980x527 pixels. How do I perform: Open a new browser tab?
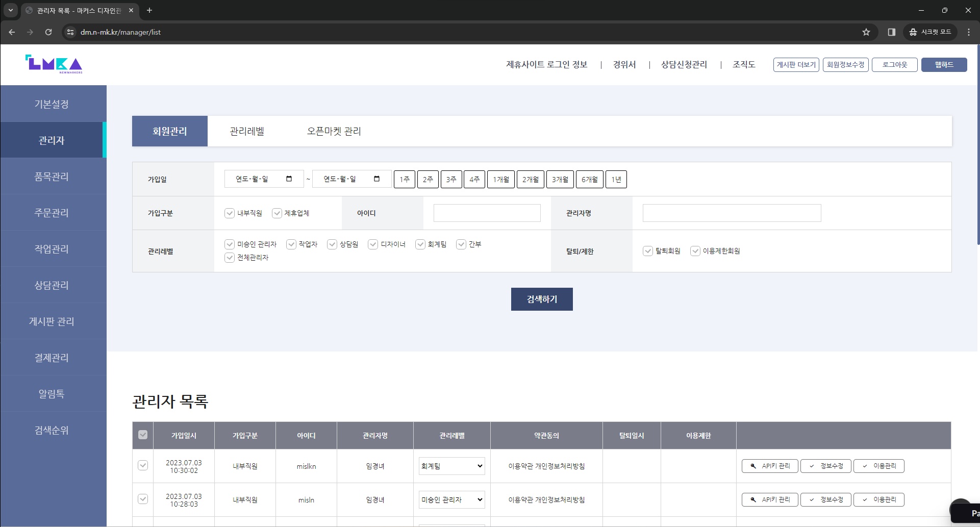(149, 10)
